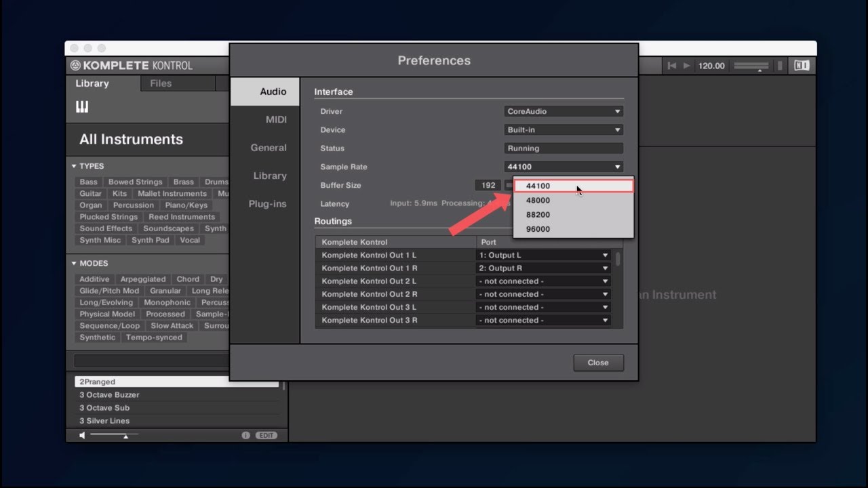
Task: Open port dropdown for Komplete Kontrol Out 1 R
Action: coord(543,268)
